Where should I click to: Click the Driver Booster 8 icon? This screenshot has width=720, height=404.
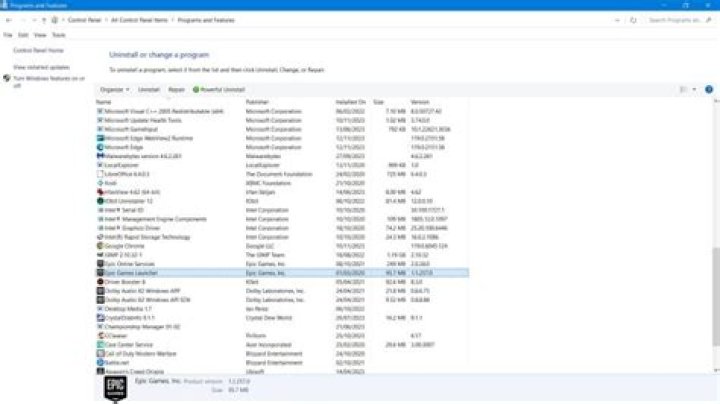pos(100,282)
